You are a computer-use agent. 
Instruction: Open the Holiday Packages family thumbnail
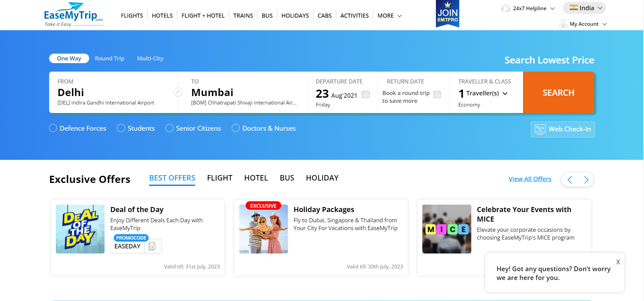click(264, 229)
